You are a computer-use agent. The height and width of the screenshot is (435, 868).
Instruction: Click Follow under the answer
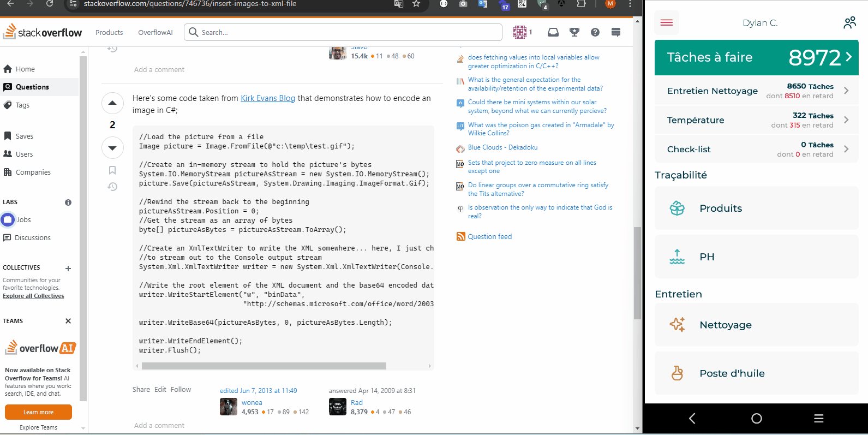(181, 389)
